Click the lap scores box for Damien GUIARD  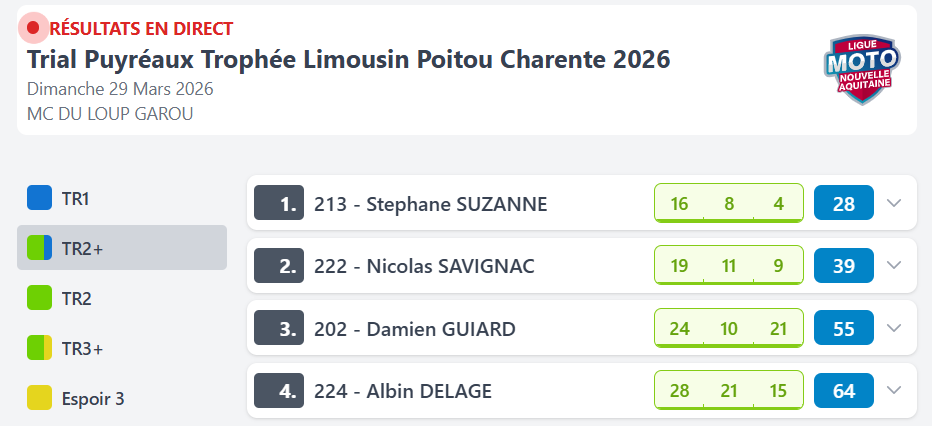[728, 328]
